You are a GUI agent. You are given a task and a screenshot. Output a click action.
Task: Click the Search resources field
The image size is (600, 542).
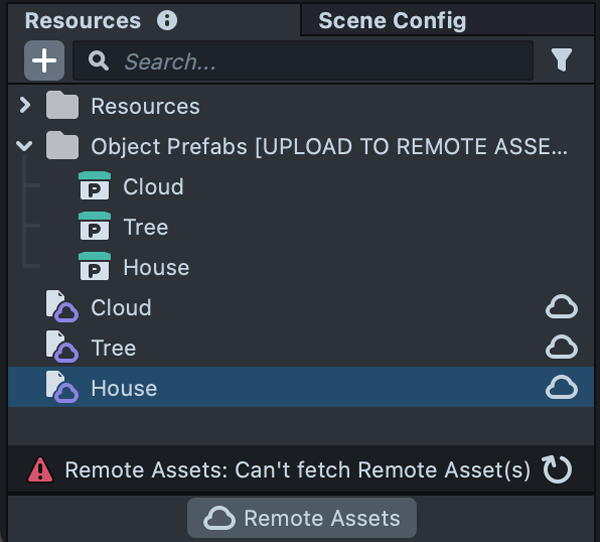pyautogui.click(x=320, y=61)
